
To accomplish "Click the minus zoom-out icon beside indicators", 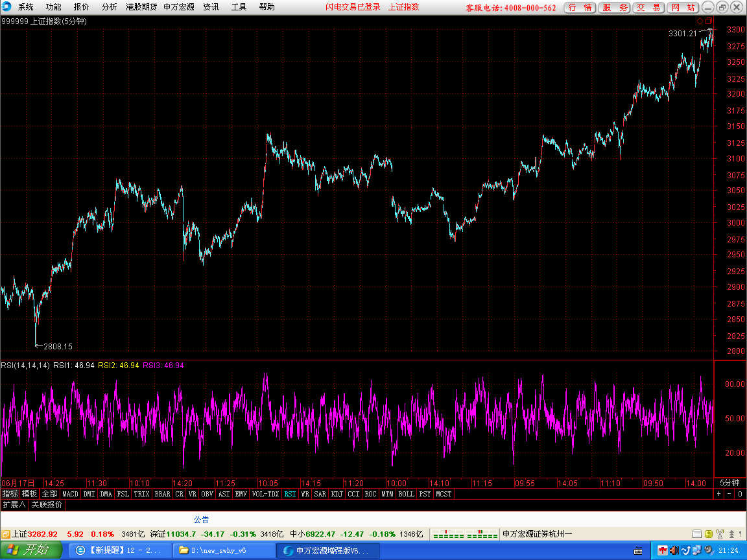I will point(729,494).
